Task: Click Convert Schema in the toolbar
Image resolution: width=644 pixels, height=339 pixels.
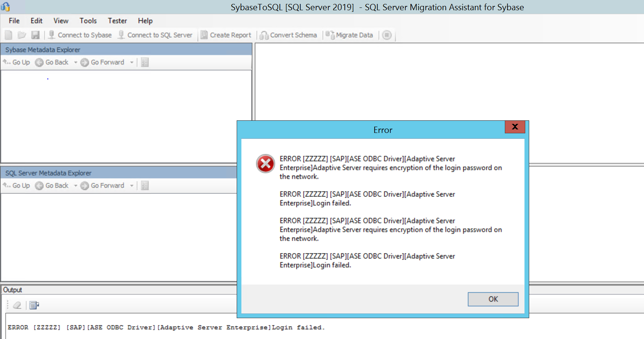Action: point(288,35)
